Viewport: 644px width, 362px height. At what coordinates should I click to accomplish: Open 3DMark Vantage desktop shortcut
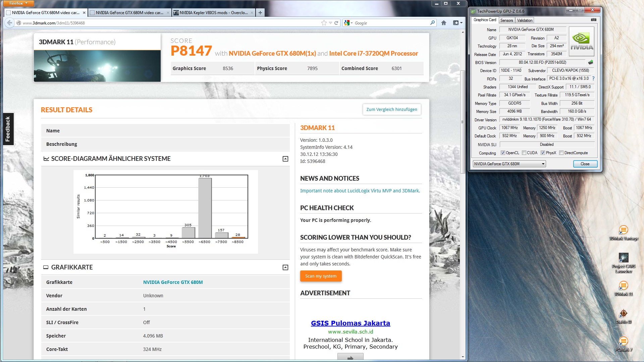coord(623,233)
